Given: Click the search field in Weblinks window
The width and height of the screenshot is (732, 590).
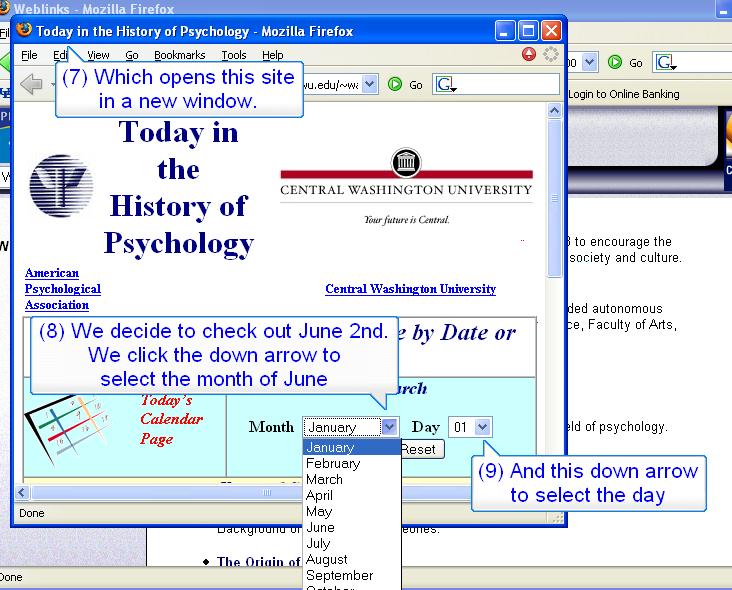Looking at the screenshot, I should click(705, 62).
